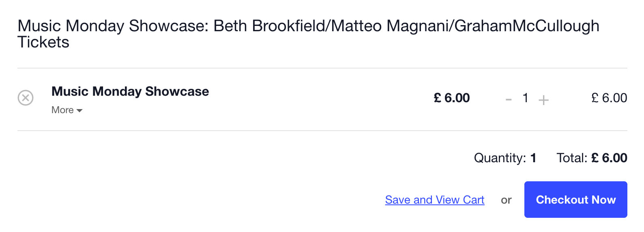Click the line subtotal £ 6.00
This screenshot has width=644, height=232.
coord(609,98)
